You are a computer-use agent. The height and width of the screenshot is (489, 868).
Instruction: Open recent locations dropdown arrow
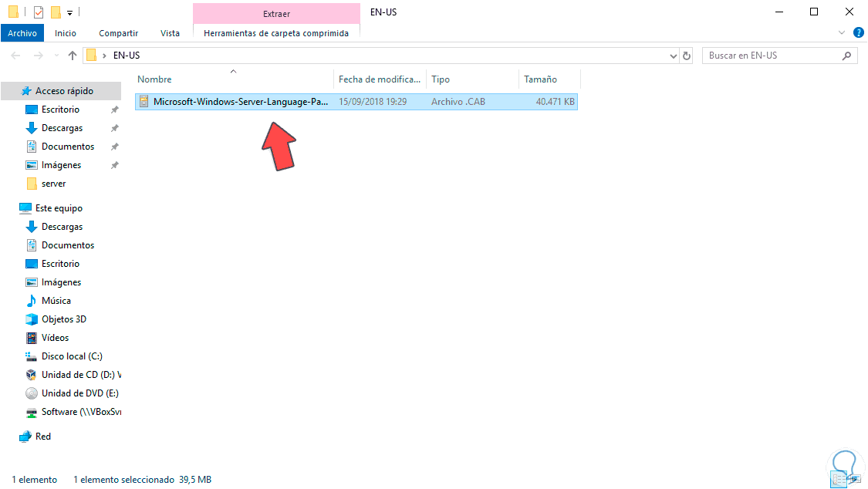point(56,56)
